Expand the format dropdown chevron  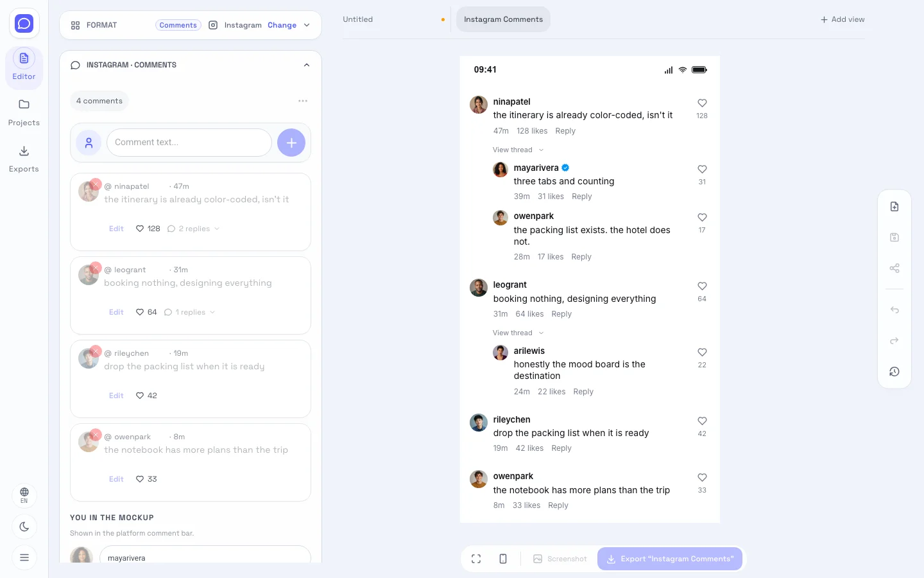click(x=307, y=25)
